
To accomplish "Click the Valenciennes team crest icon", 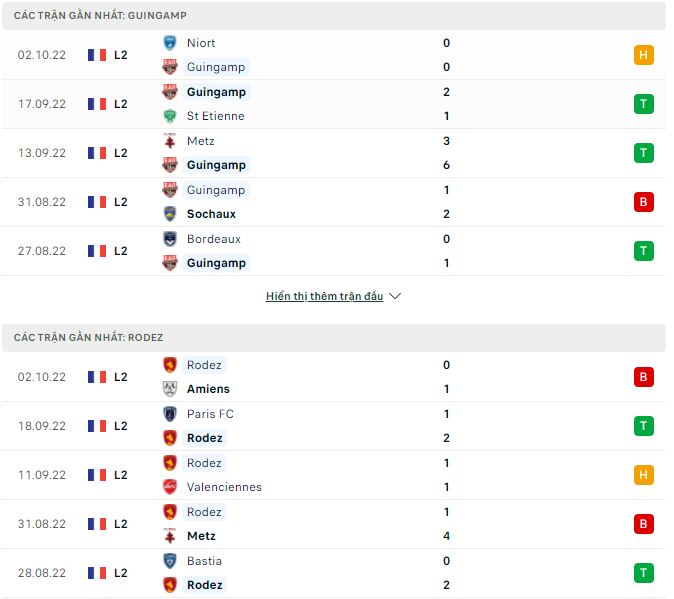I will [170, 487].
